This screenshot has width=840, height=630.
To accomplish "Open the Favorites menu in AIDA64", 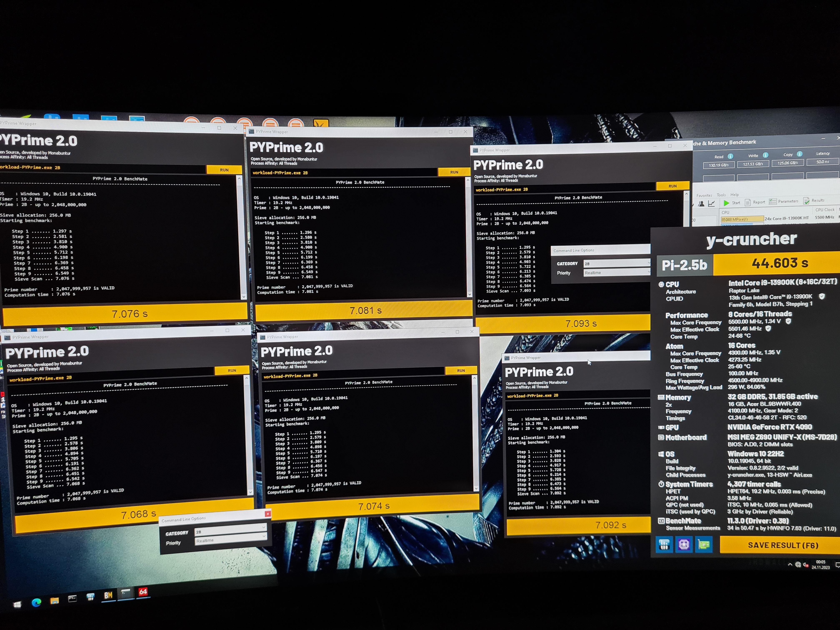I will click(704, 196).
